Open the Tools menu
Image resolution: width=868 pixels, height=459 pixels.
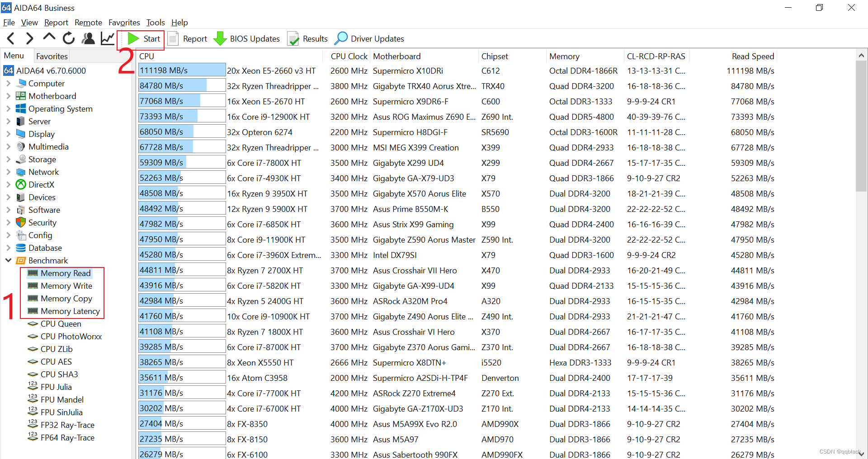click(156, 23)
